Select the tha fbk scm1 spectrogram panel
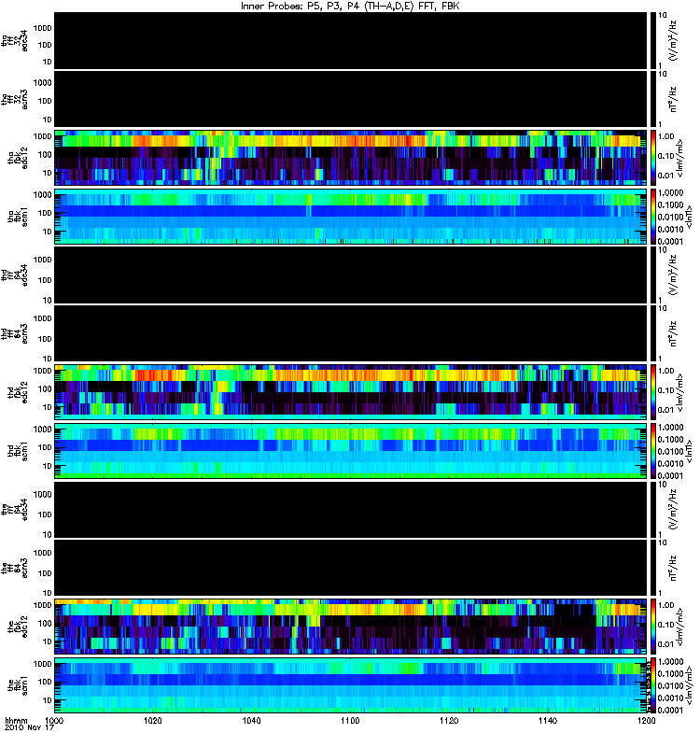700x747 pixels. pos(351,217)
